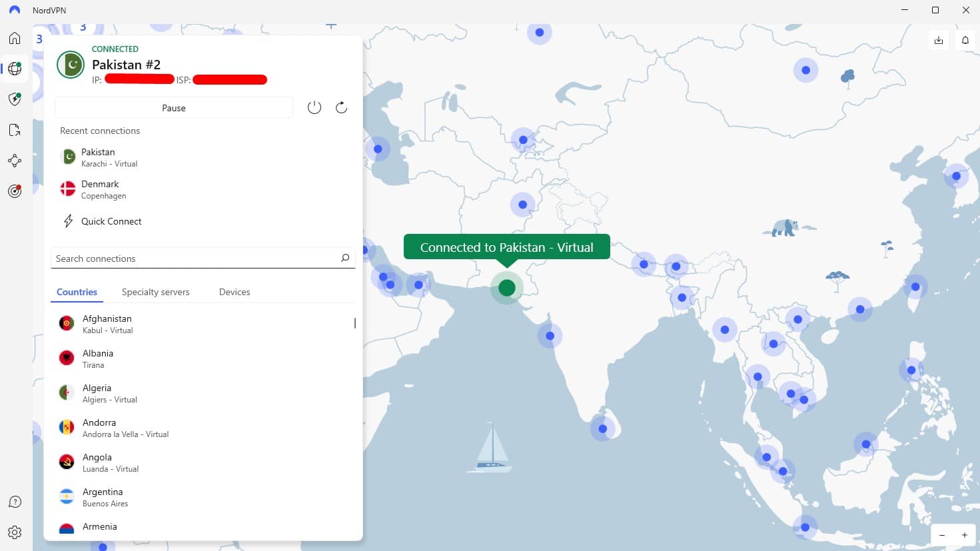This screenshot has height=551, width=980.
Task: Reconnect using the circular refresh icon
Action: coord(341,107)
